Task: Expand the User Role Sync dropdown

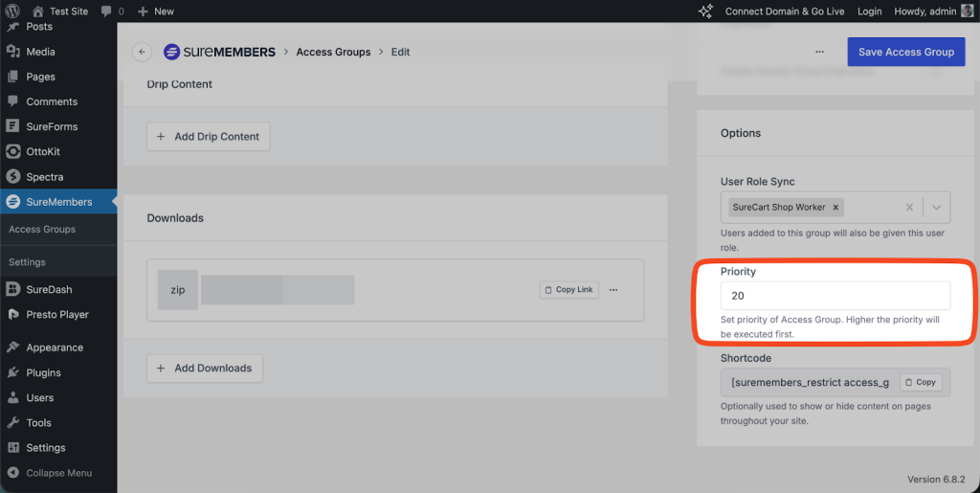Action: [936, 207]
